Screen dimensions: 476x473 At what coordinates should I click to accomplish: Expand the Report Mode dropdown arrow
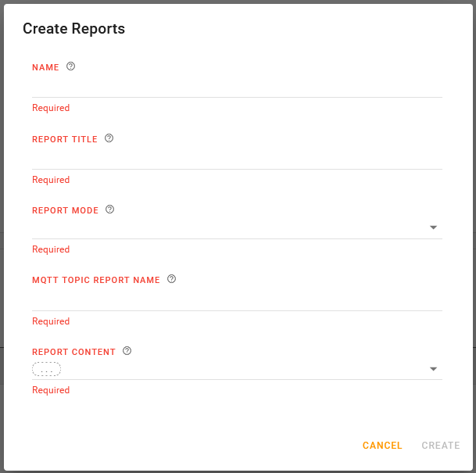coord(433,228)
